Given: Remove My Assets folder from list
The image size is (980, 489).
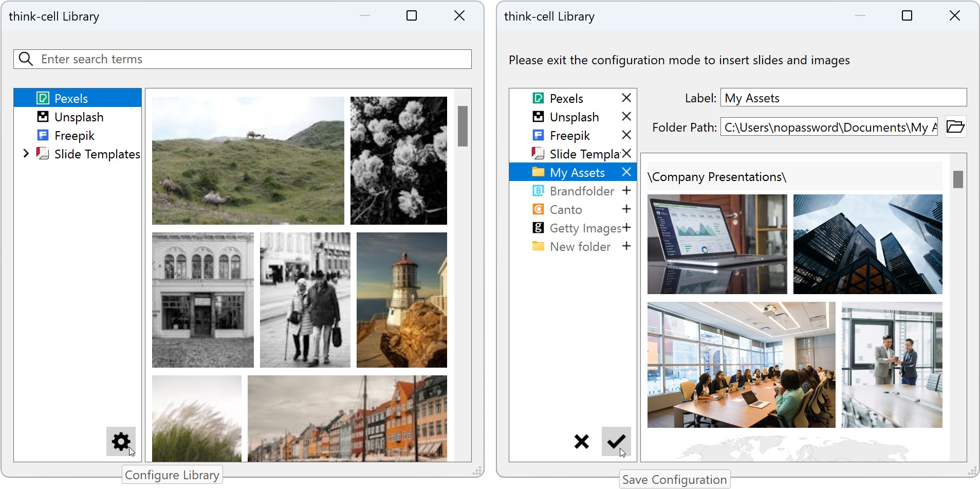Looking at the screenshot, I should (626, 172).
